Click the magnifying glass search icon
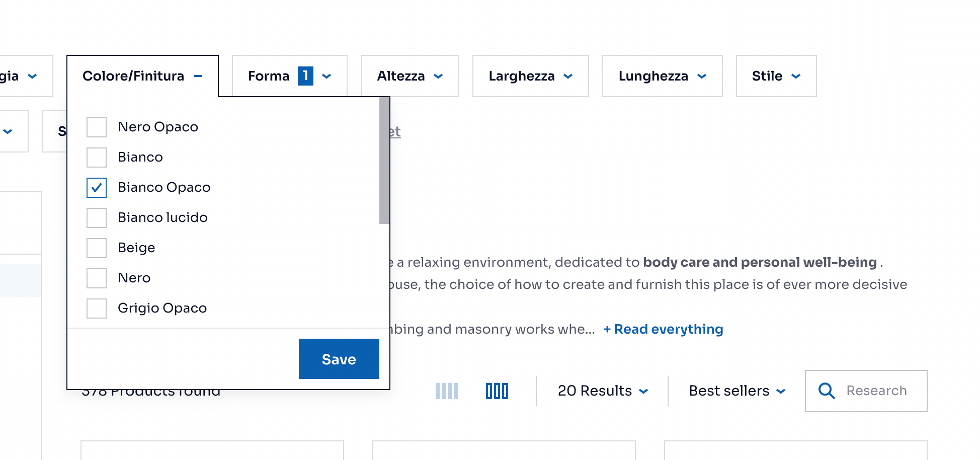Viewport: 980px width, 460px height. (x=827, y=391)
